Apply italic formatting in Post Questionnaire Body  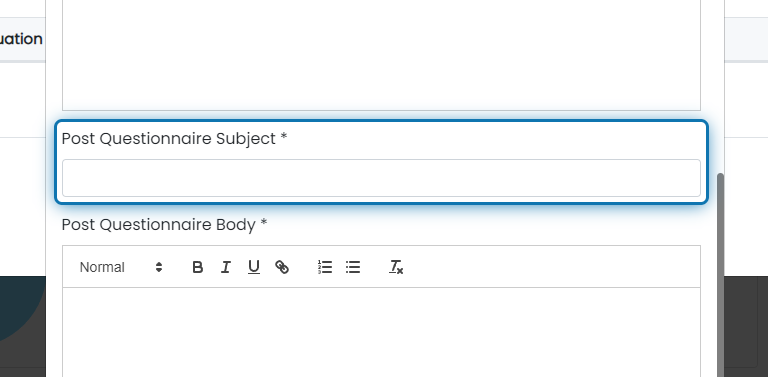(225, 267)
